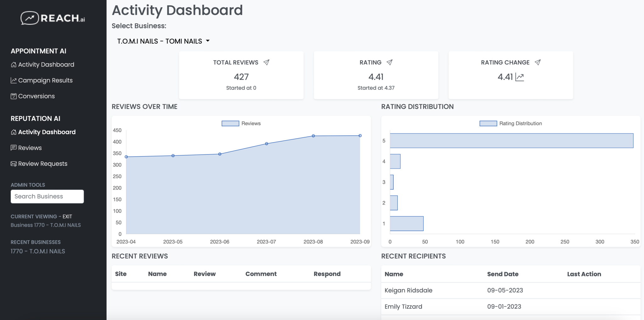Click the send icon next to RATING CHANGE
Screen dimensions: 644x320
tap(538, 62)
